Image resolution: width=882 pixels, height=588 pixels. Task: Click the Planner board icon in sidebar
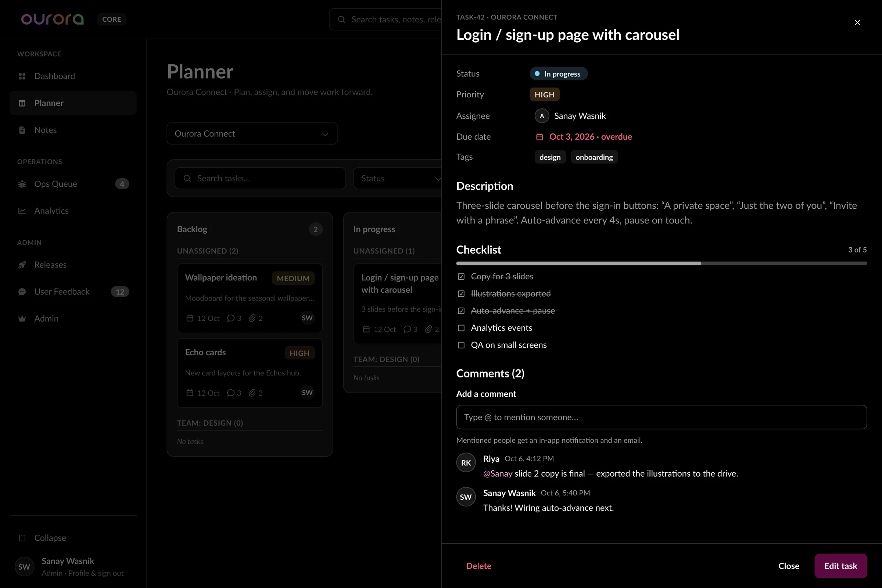(x=22, y=103)
